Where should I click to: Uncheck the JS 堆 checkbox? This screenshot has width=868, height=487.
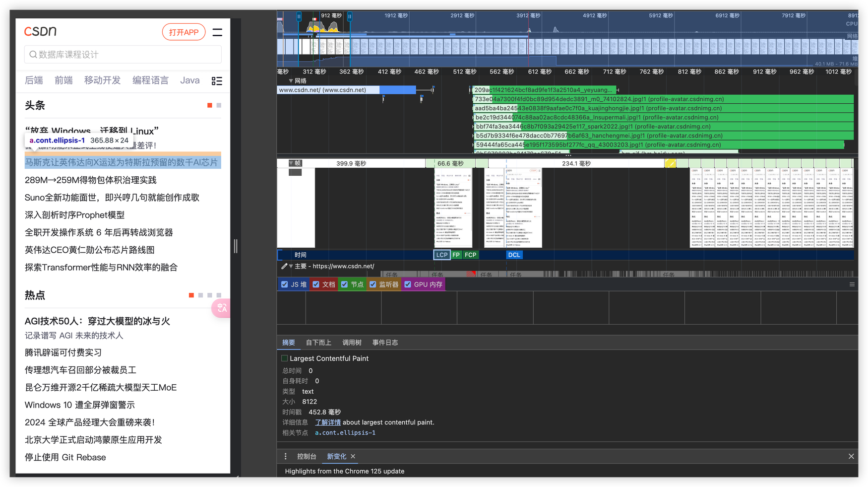coord(285,284)
